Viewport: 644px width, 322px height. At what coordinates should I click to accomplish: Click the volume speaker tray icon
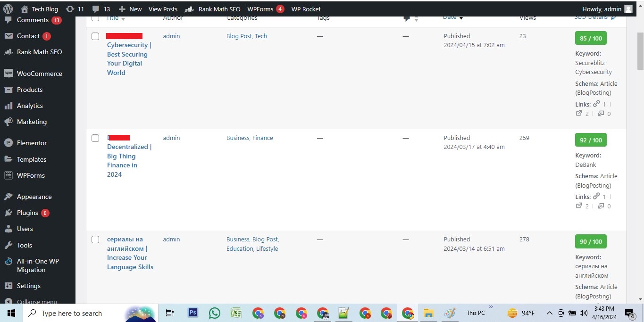[x=584, y=313]
